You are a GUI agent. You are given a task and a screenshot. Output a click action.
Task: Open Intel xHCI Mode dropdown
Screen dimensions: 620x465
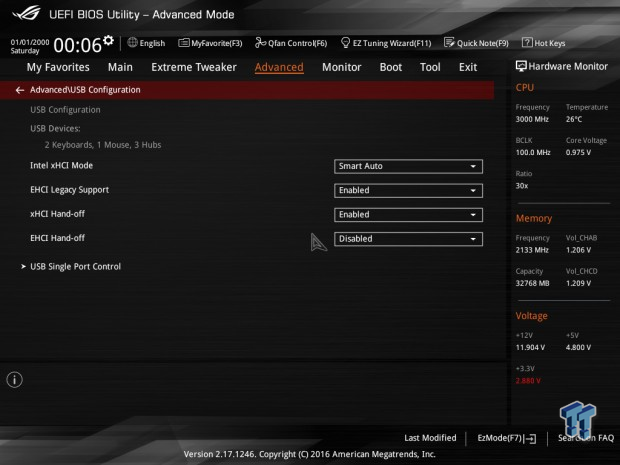[408, 166]
